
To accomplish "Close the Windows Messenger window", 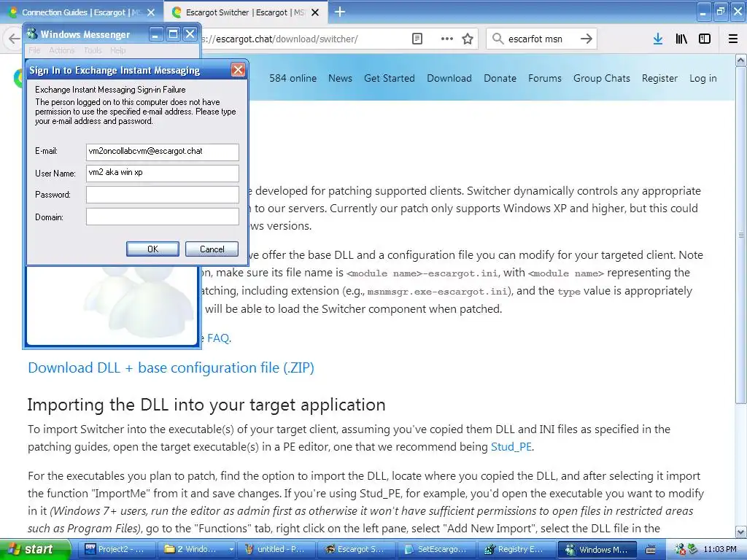I will click(190, 34).
